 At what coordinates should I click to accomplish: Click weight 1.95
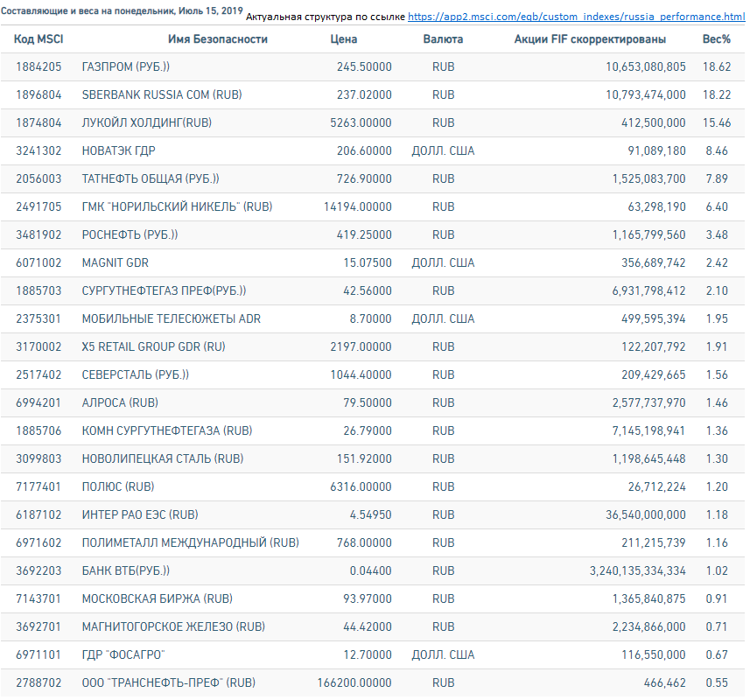pos(717,318)
